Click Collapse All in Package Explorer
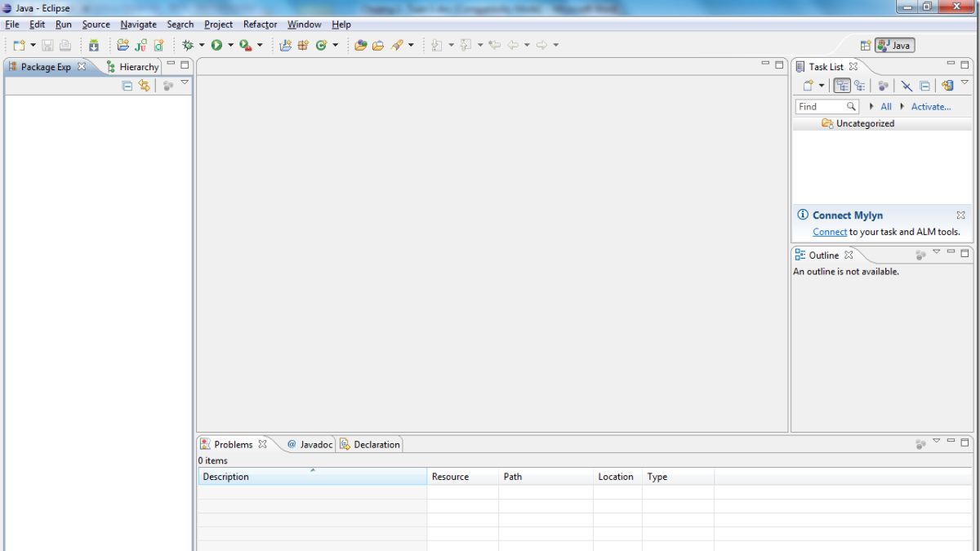Viewport: 980px width, 551px height. point(127,85)
